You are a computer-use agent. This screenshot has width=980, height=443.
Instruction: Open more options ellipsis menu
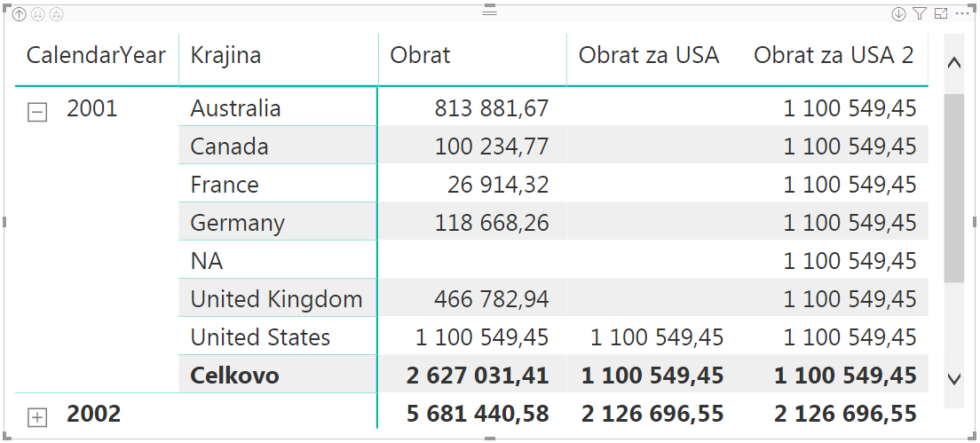coord(961,13)
